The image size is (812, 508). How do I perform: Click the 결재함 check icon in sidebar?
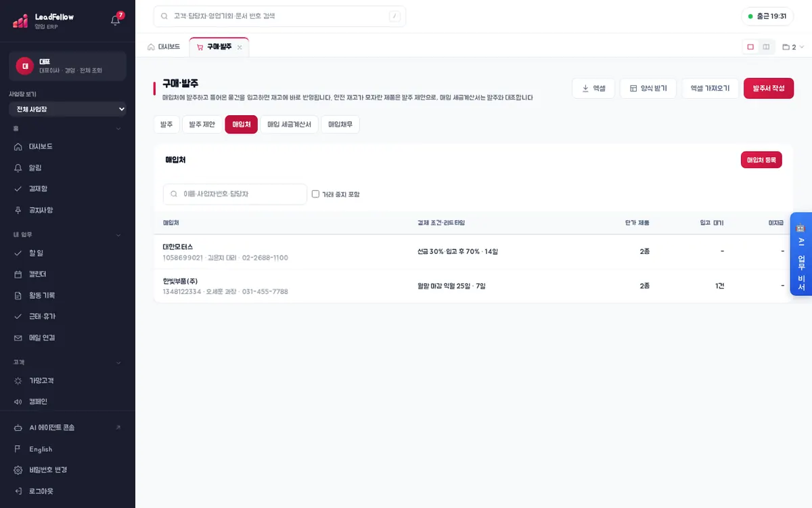coord(18,188)
